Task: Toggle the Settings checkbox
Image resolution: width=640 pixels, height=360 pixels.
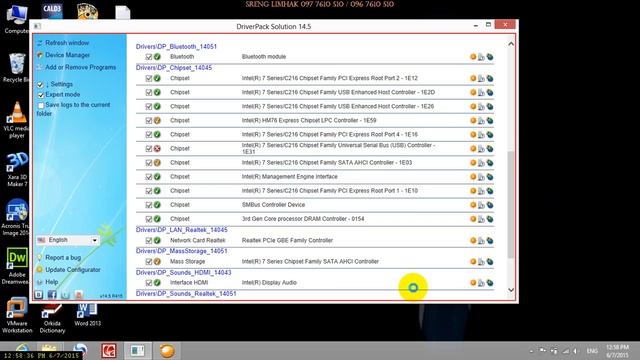Action: (40, 84)
